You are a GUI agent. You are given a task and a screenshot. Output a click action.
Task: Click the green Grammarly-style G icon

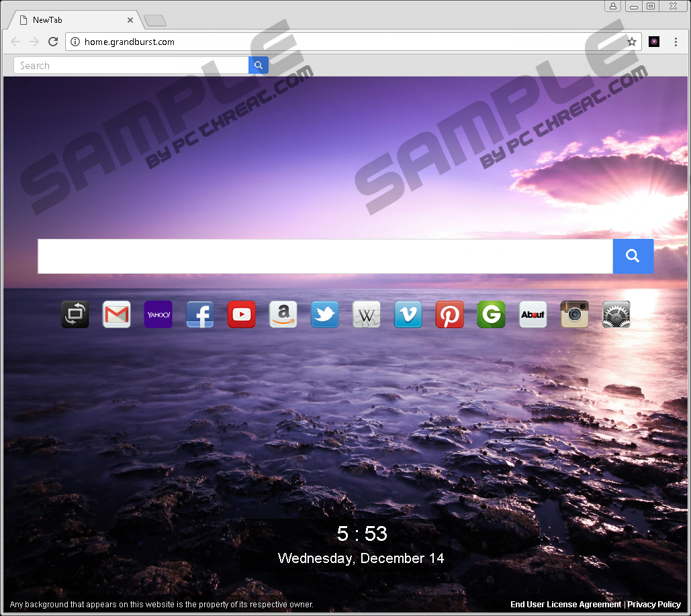pyautogui.click(x=492, y=315)
